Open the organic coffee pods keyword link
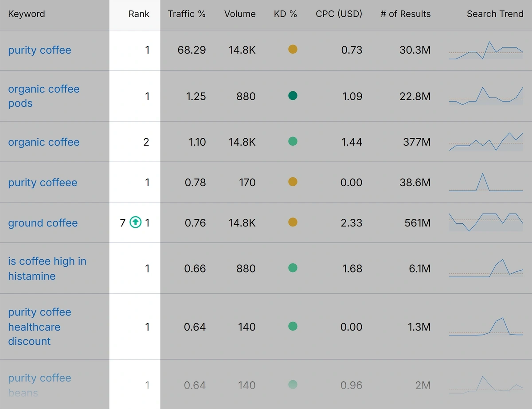This screenshot has height=409, width=532. [43, 96]
